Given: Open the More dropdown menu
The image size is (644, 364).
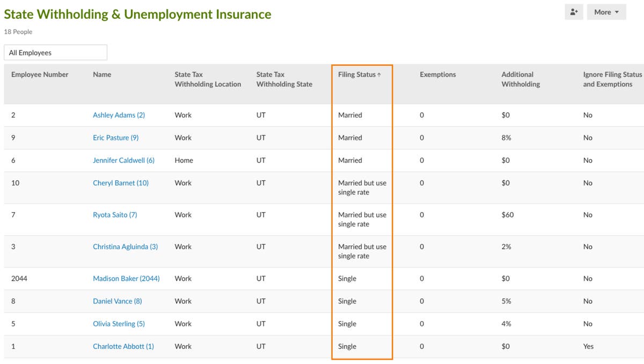Looking at the screenshot, I should (x=606, y=12).
